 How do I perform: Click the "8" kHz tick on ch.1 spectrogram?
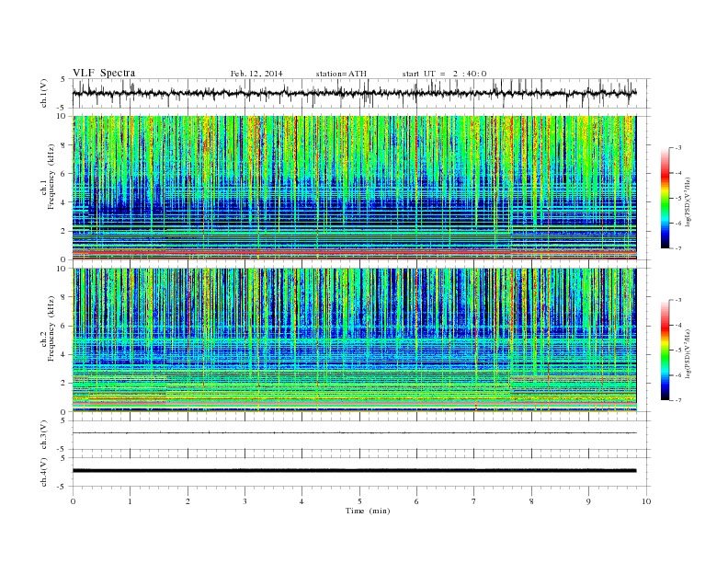[64, 145]
